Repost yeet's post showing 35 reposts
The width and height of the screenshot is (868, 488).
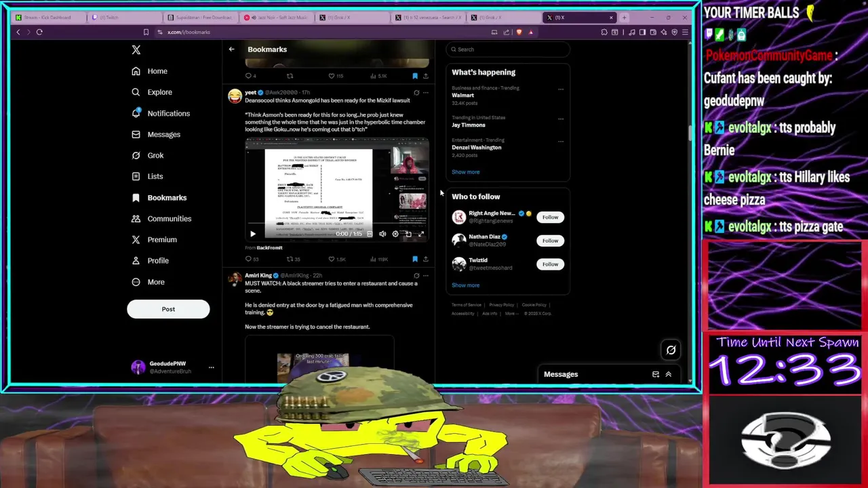[x=292, y=259]
